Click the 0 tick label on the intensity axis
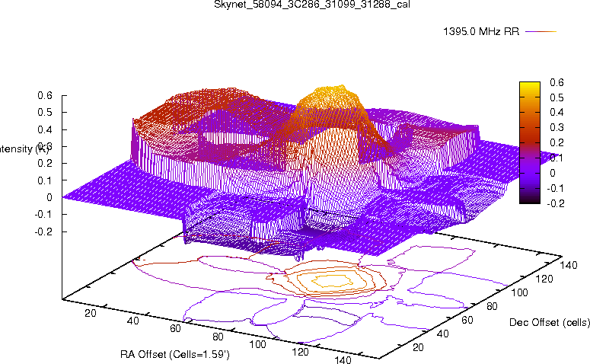Screen dimensions: 590x364 coord(49,197)
